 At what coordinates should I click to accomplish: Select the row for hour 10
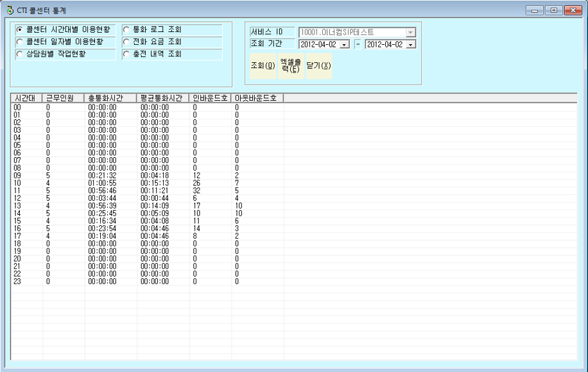[294, 183]
